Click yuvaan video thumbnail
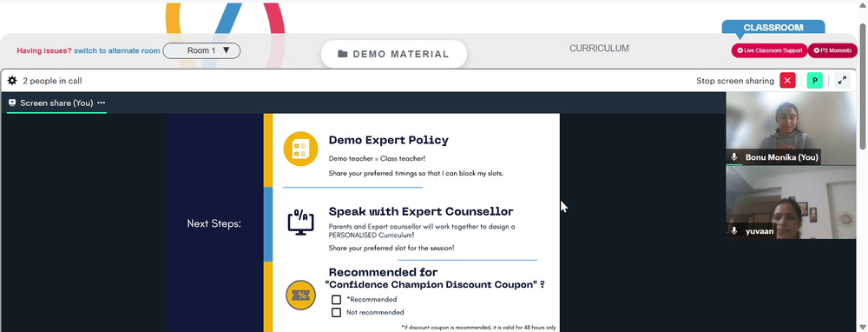The width and height of the screenshot is (868, 332). [791, 203]
